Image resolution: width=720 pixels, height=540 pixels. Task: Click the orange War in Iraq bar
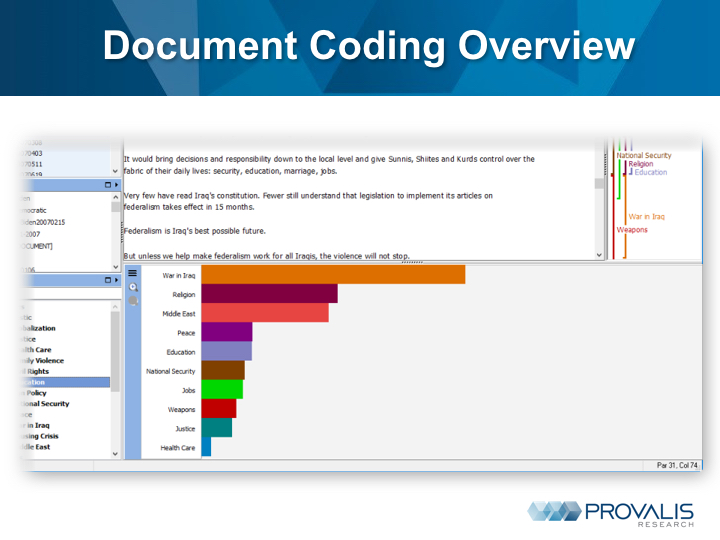pyautogui.click(x=333, y=274)
